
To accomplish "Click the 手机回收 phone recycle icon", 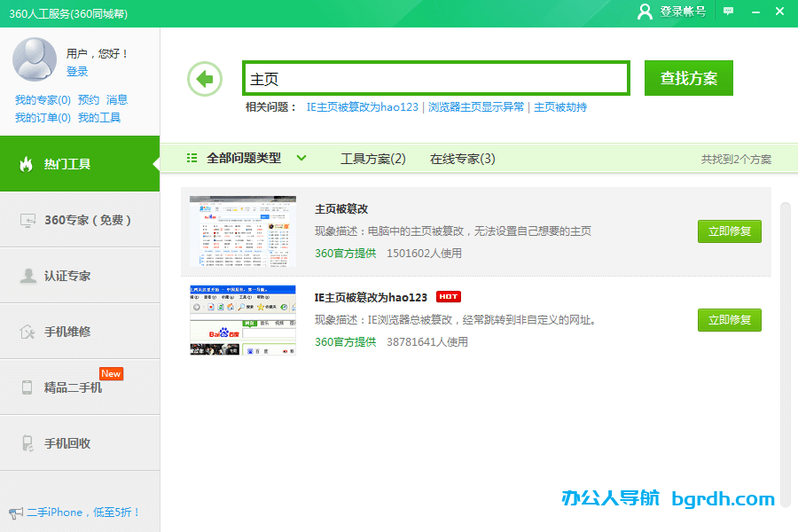I will (x=27, y=442).
